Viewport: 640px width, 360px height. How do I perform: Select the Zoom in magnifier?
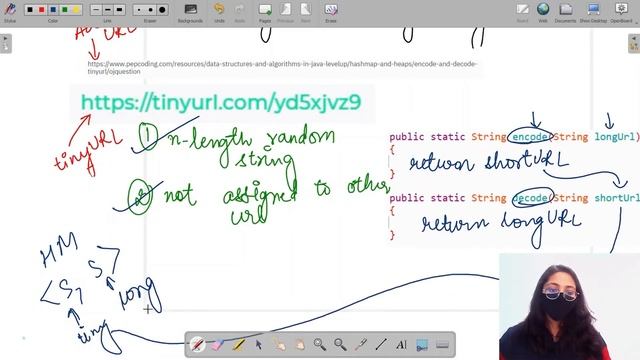coord(320,345)
